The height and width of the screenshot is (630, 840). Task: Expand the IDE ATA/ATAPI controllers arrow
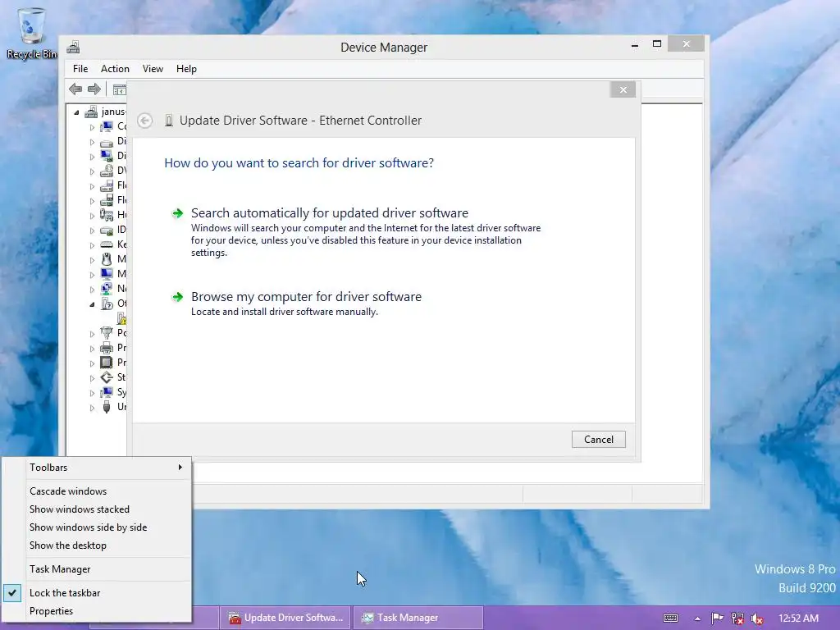click(x=92, y=231)
